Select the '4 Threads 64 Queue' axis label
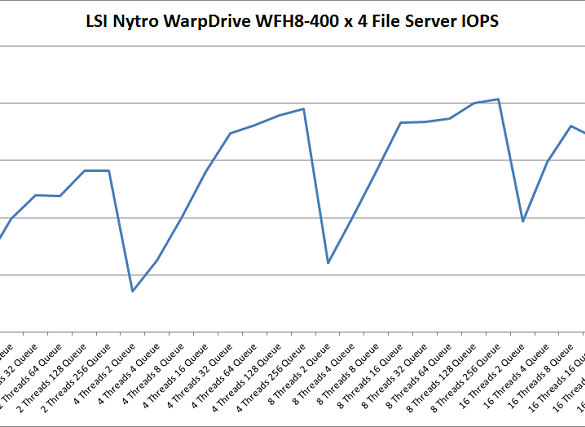 (x=223, y=376)
